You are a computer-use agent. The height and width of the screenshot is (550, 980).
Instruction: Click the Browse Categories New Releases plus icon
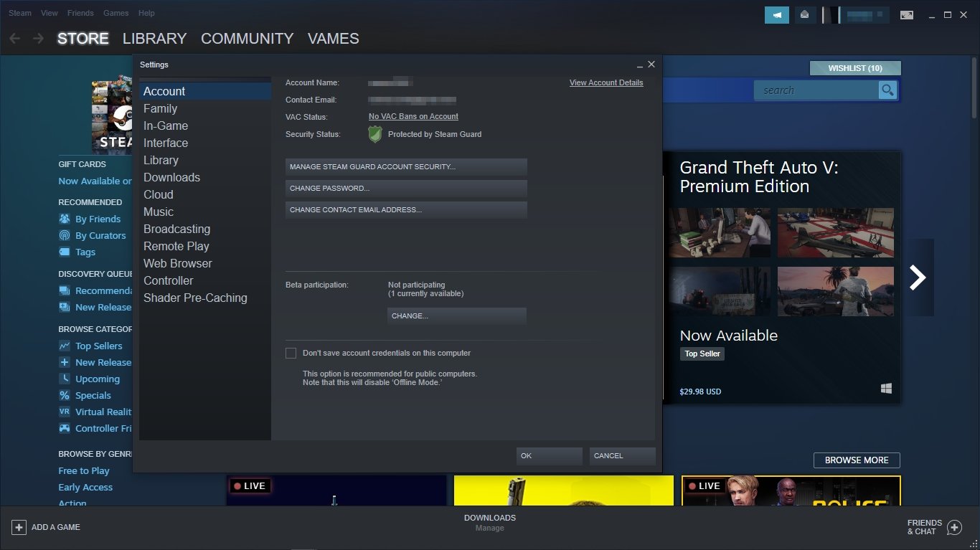pos(64,362)
